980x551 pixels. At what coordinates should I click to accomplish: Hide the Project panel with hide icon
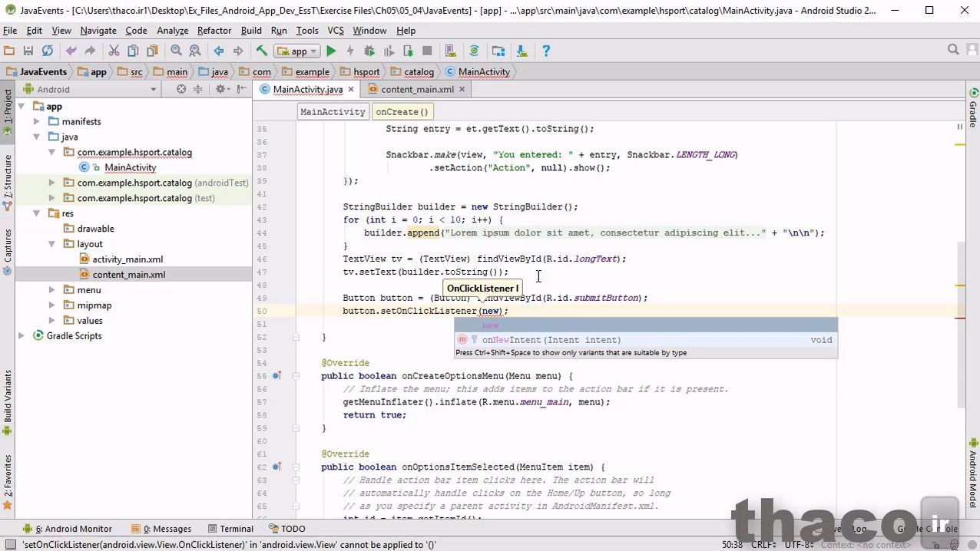242,89
